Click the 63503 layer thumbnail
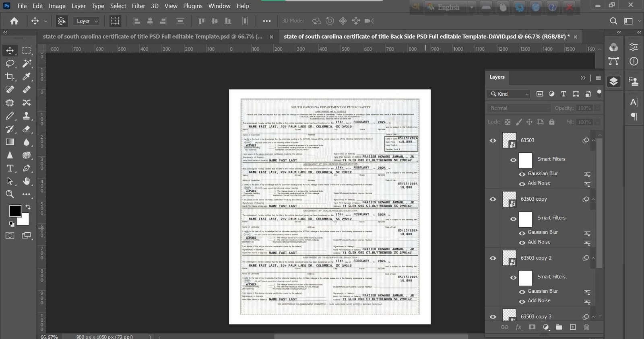This screenshot has height=339, width=644. (x=509, y=141)
